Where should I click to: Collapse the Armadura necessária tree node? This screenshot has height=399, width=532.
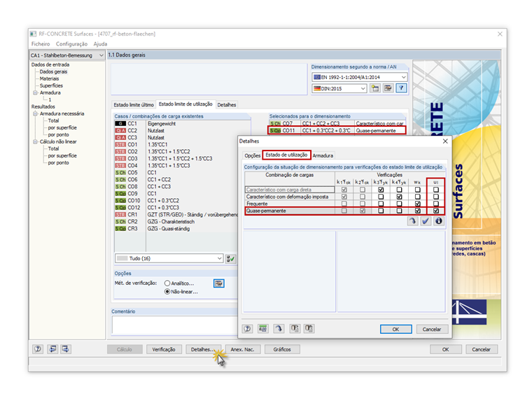(35, 113)
